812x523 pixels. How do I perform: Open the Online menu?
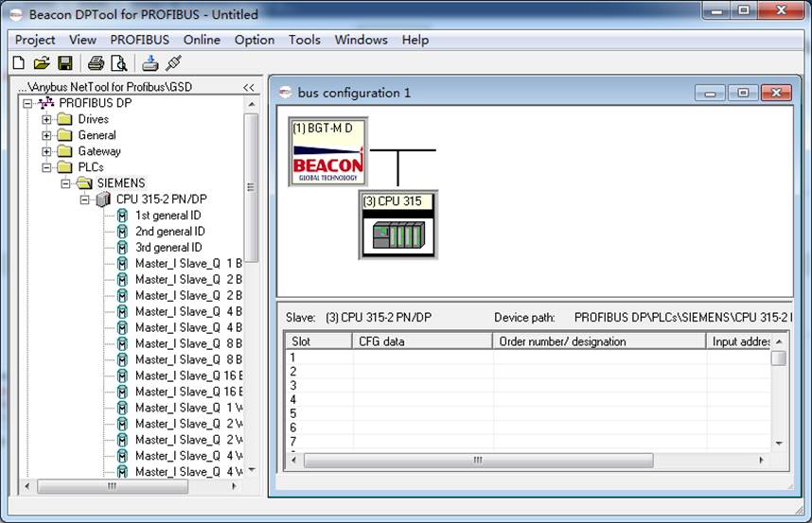coord(202,40)
